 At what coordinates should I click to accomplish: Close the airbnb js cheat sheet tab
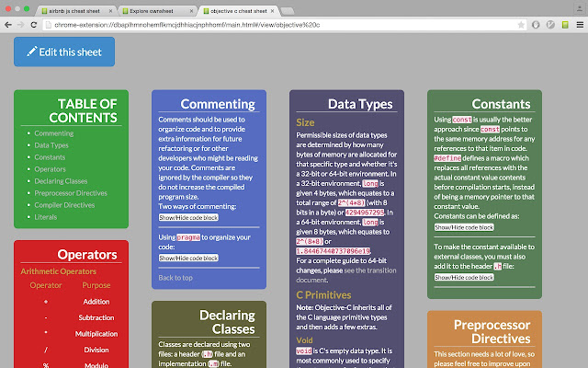(x=110, y=11)
